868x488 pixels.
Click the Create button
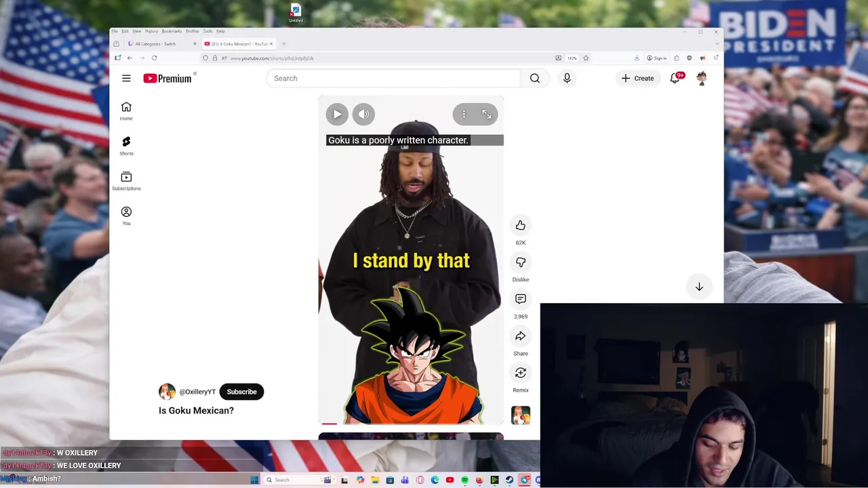[x=637, y=79]
